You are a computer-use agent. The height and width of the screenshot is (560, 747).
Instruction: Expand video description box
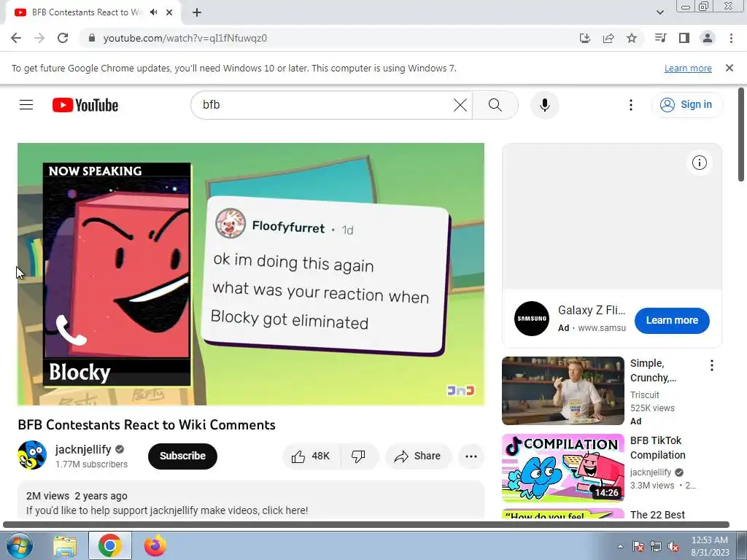[251, 500]
